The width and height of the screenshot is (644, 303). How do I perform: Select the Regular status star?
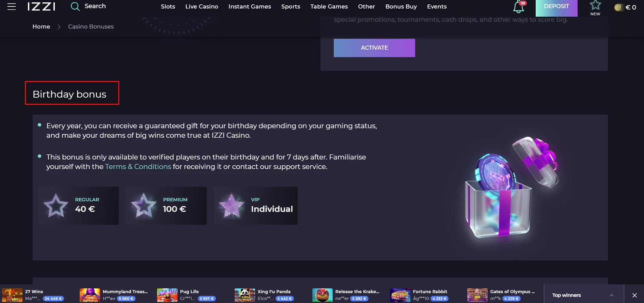(56, 205)
